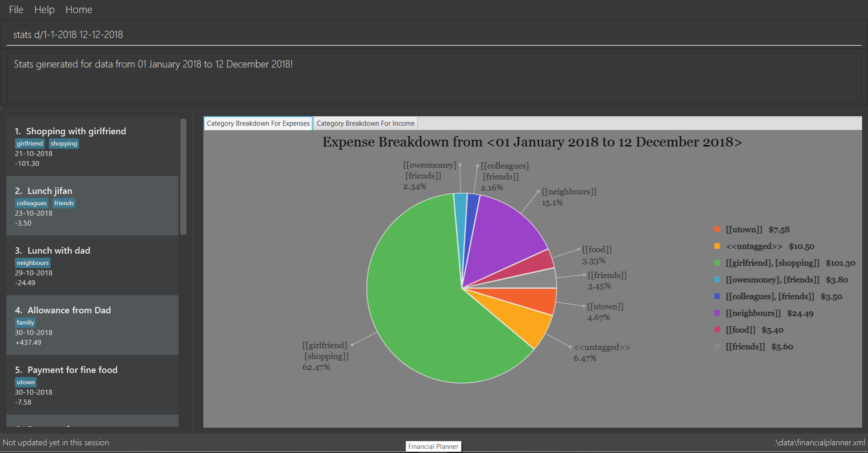Click the red food legend swatch
This screenshot has height=453, width=868.
717,330
